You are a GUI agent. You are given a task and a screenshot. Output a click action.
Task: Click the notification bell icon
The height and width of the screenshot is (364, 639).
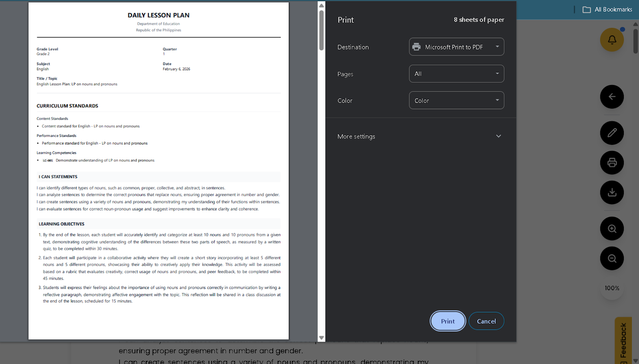(611, 40)
